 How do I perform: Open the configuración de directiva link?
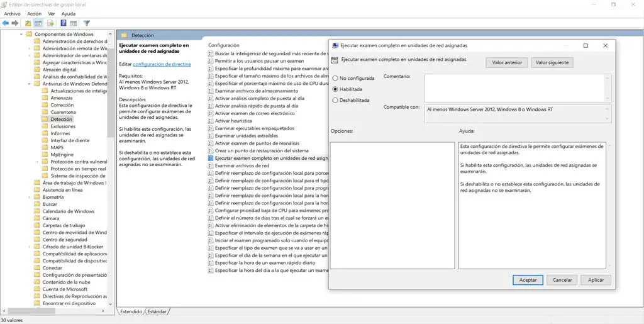point(162,64)
